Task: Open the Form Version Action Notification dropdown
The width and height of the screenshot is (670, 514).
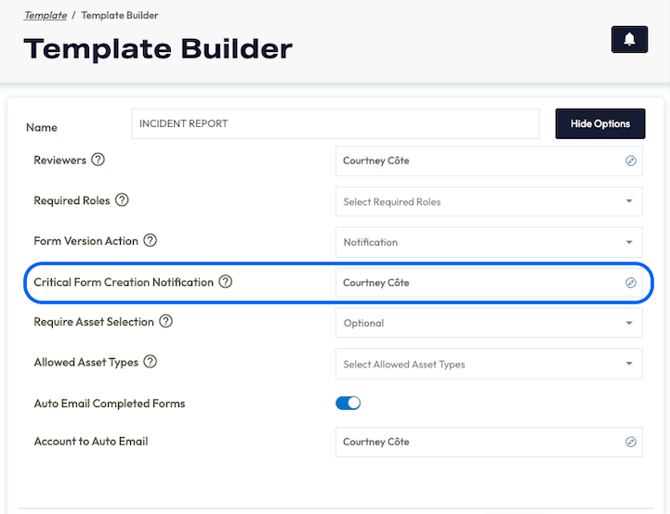Action: [x=489, y=242]
